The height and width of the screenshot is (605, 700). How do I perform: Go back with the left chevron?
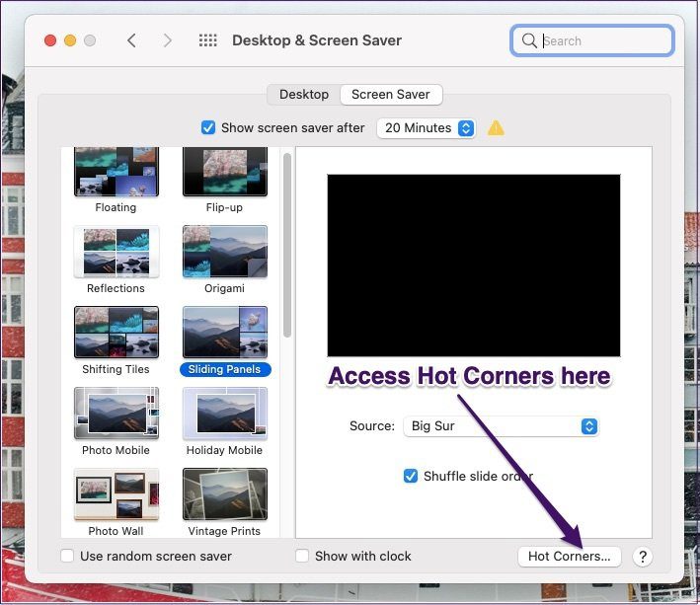point(131,40)
